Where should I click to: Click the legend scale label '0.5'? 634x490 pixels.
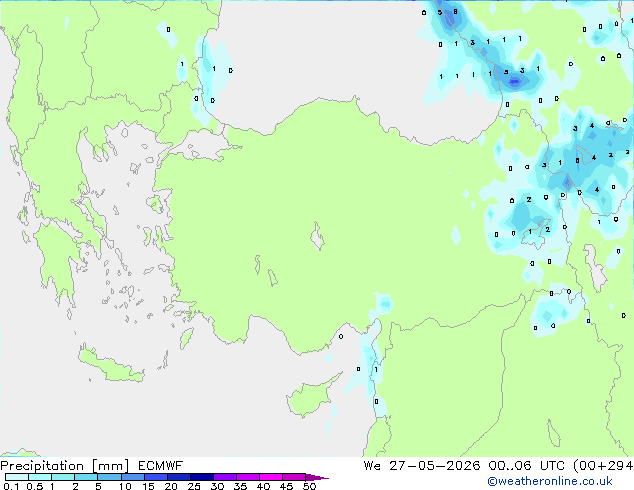(35, 486)
